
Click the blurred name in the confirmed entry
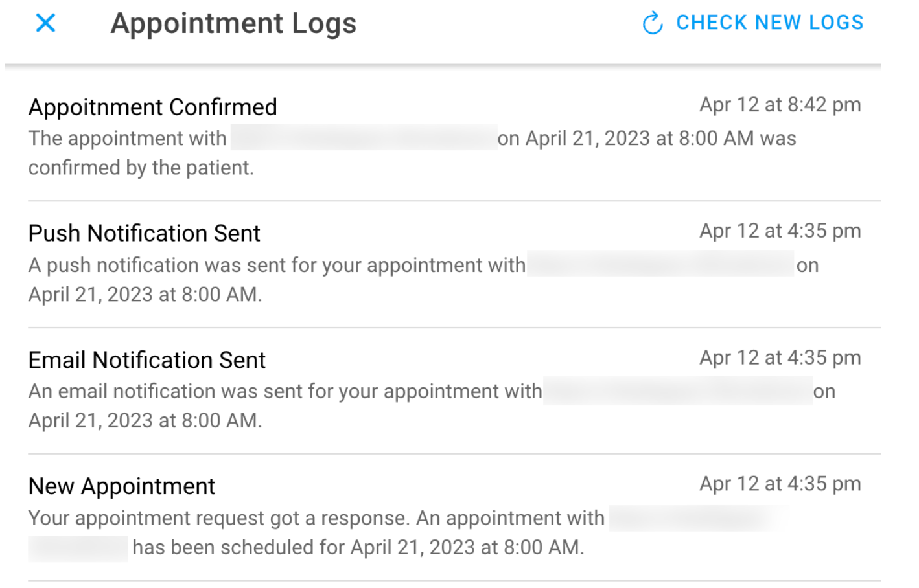point(364,138)
